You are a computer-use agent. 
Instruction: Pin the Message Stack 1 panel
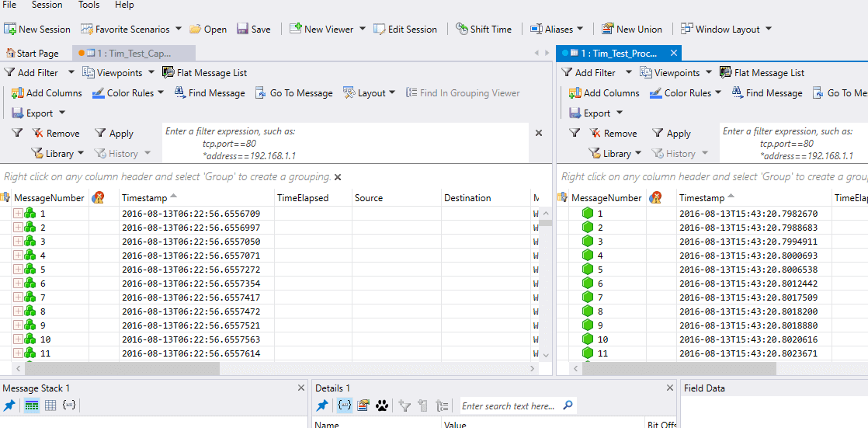point(9,405)
